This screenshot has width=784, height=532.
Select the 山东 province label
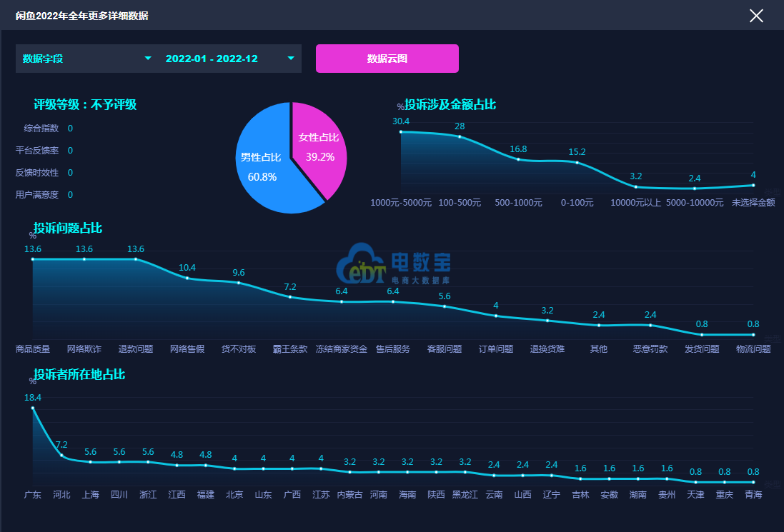click(x=263, y=495)
